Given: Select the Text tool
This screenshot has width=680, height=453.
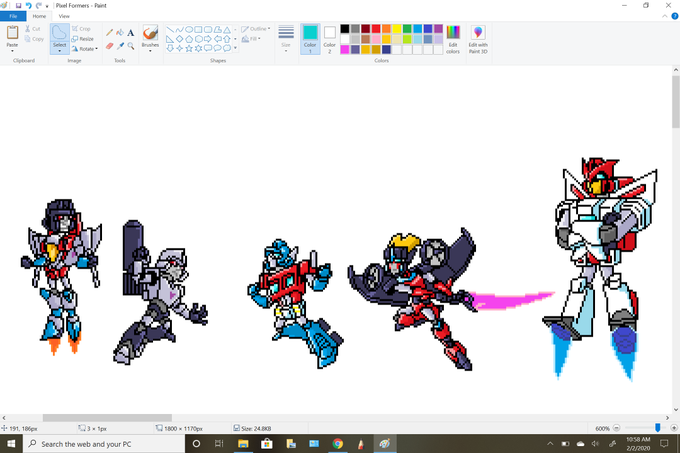Looking at the screenshot, I should click(x=131, y=33).
